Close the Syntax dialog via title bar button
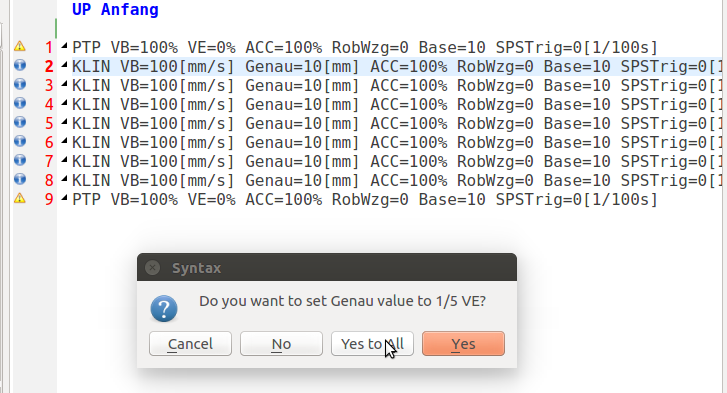This screenshot has height=393, width=727. coord(153,267)
